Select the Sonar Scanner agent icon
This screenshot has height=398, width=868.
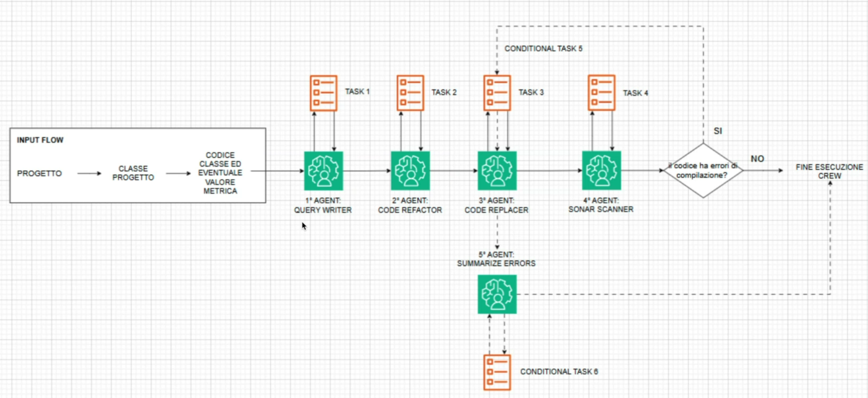pos(602,170)
